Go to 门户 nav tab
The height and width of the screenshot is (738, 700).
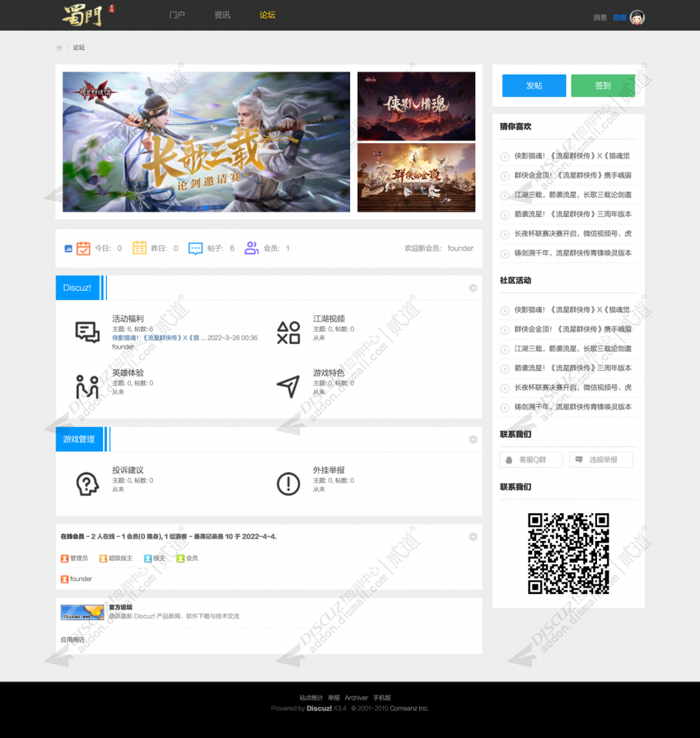(177, 15)
